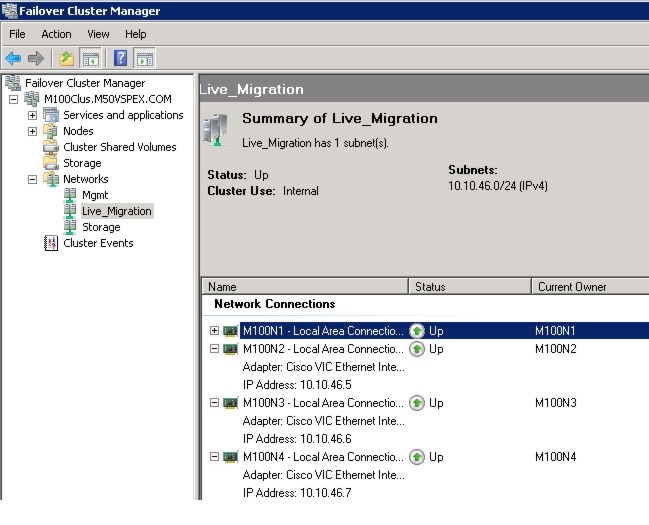Viewport: 649px width, 525px height.
Task: Expand the Nodes tree branch
Action: pyautogui.click(x=32, y=132)
